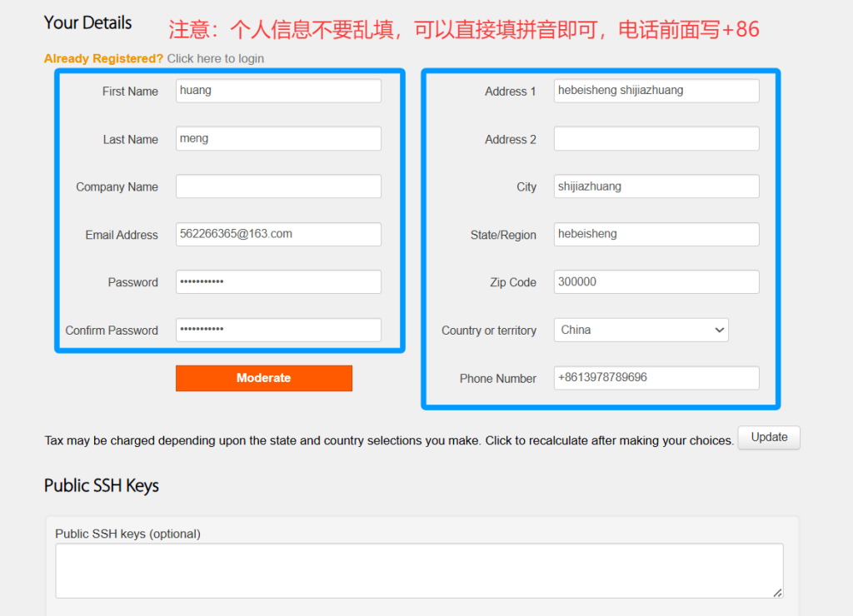The image size is (853, 616).
Task: Click the Address 1 field with hebeisheng shijiazhuang
Action: click(656, 91)
